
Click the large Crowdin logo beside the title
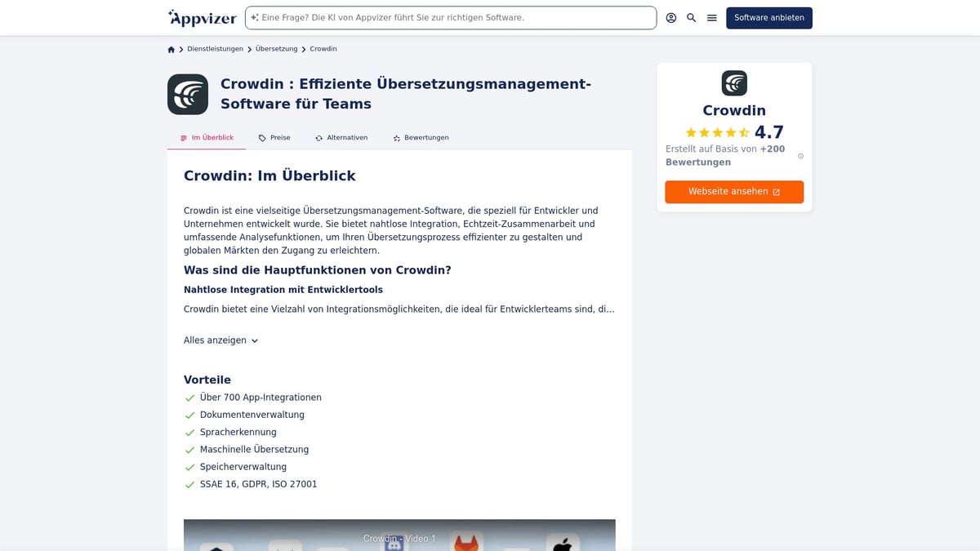pos(188,94)
